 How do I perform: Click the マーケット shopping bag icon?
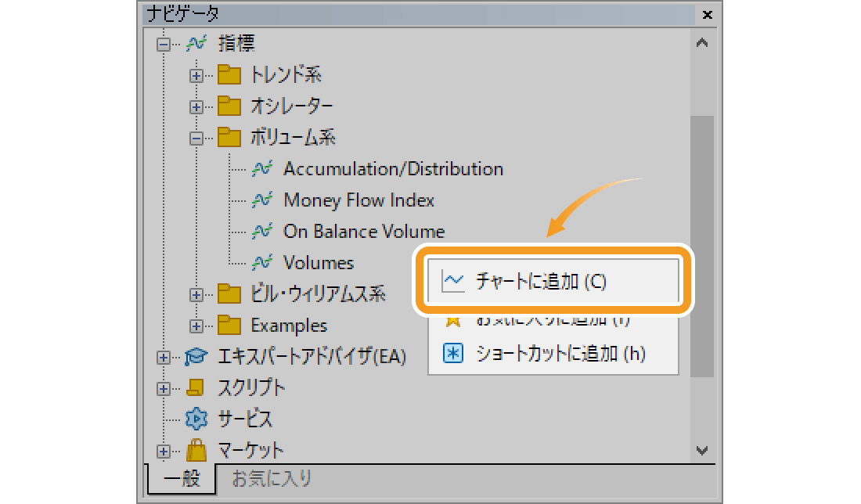coord(196,450)
